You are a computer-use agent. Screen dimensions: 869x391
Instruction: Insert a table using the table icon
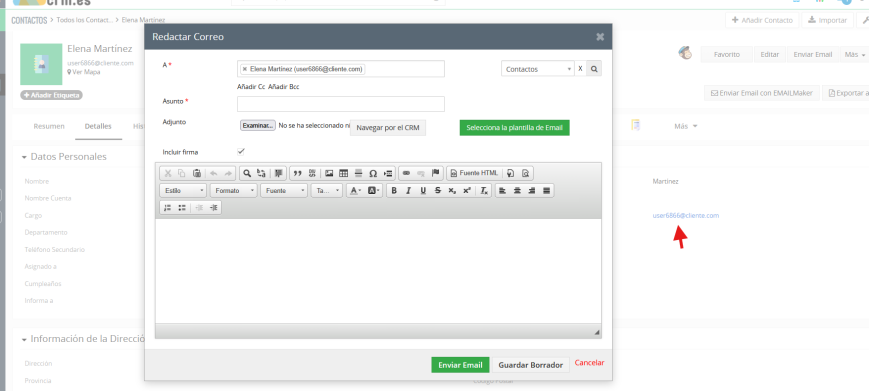(x=344, y=173)
